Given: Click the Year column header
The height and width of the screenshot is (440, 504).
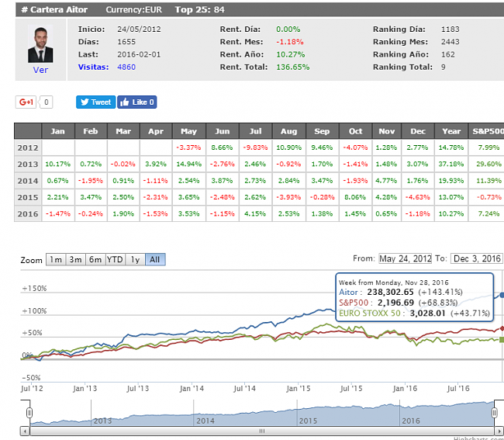Looking at the screenshot, I should [451, 131].
